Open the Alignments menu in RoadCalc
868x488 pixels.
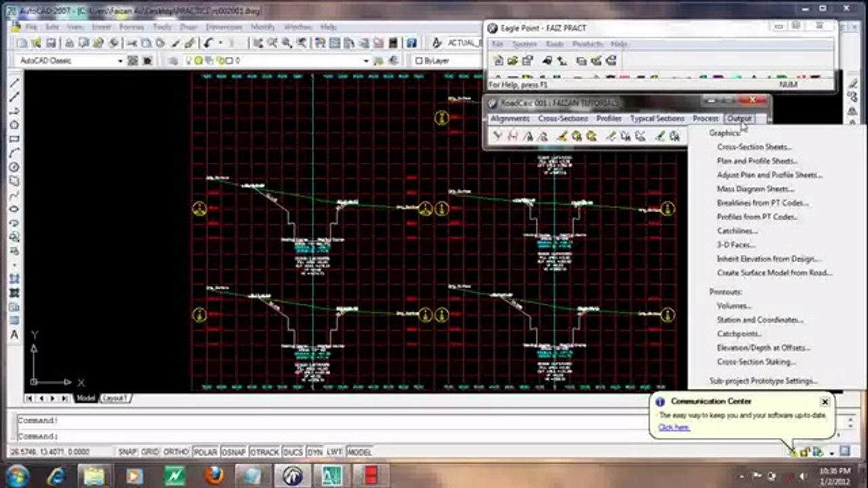tap(510, 119)
